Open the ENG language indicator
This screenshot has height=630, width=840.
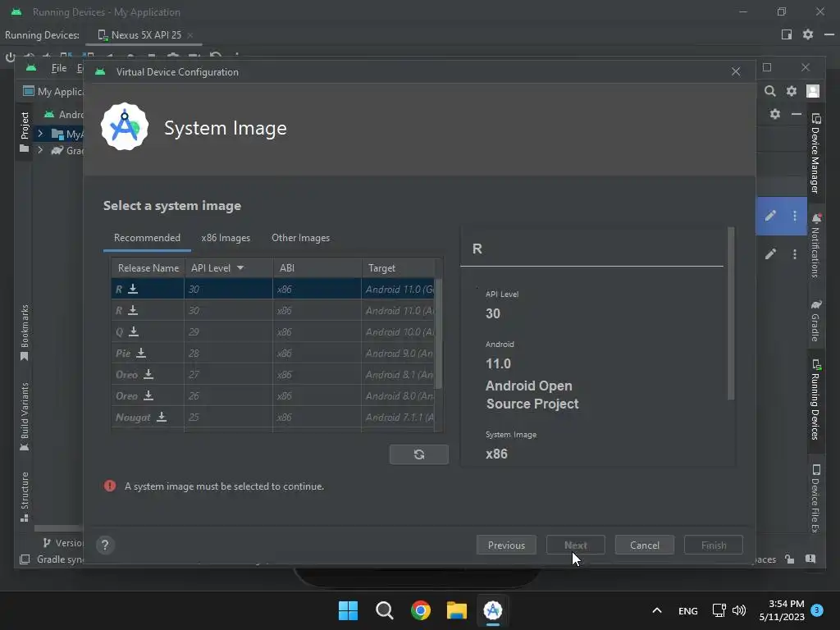point(688,610)
